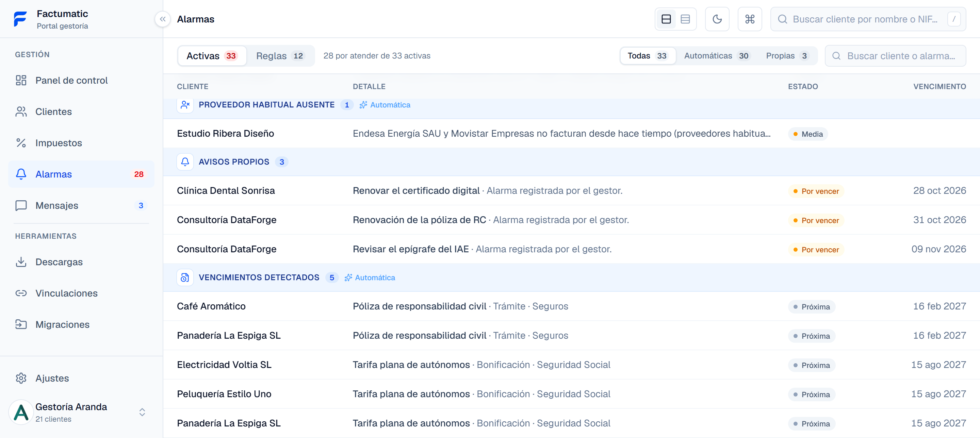980x438 pixels.
Task: Click the Proveedor habitual ausente user icon
Action: pyautogui.click(x=185, y=105)
